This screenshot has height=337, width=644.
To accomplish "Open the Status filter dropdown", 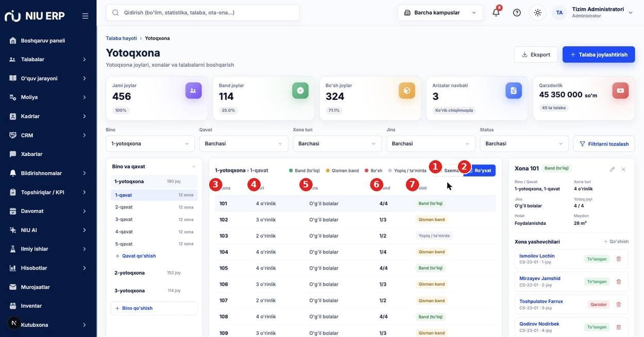I will (x=524, y=144).
